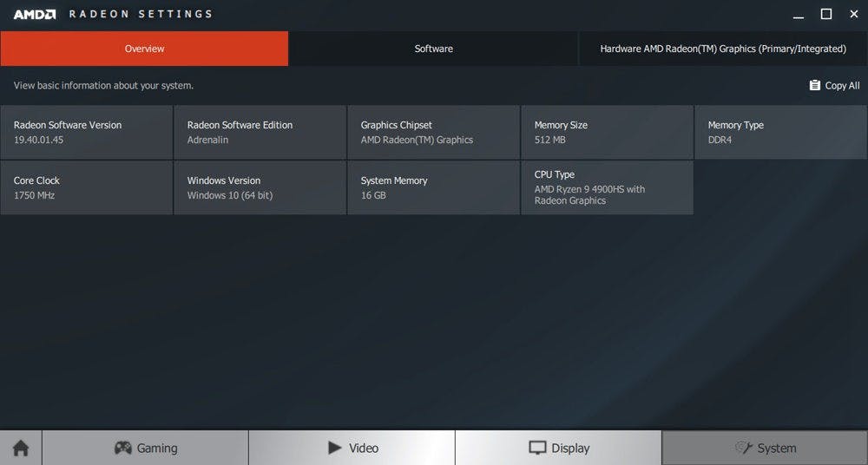Select the Core Clock tile

(x=86, y=187)
